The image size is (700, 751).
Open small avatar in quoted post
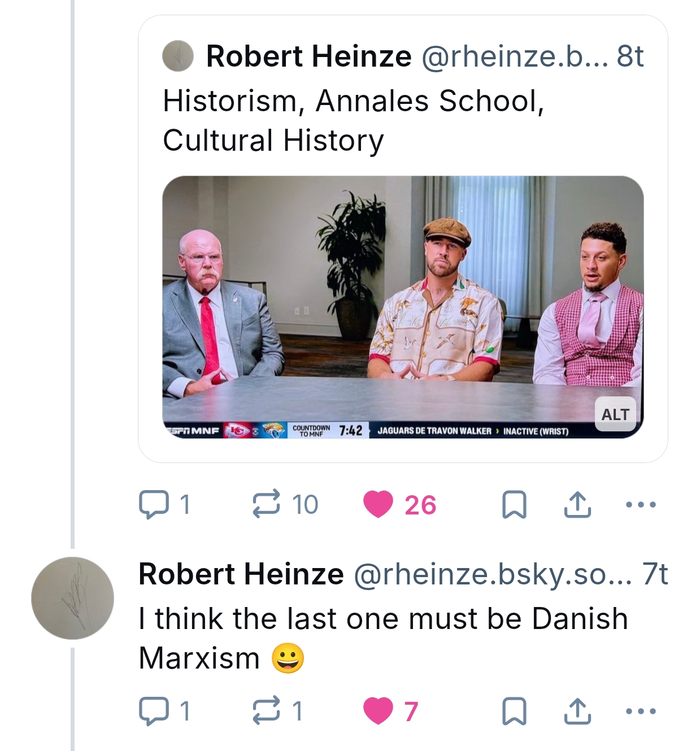(x=178, y=56)
